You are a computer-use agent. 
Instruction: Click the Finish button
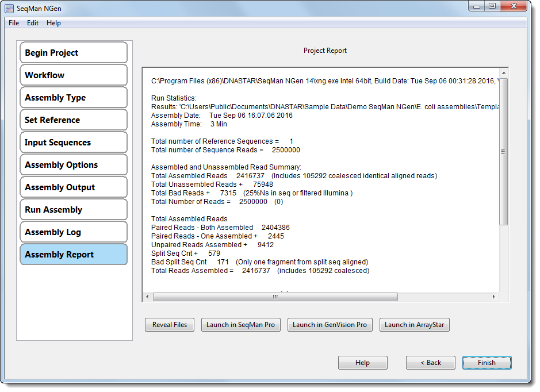pyautogui.click(x=487, y=363)
